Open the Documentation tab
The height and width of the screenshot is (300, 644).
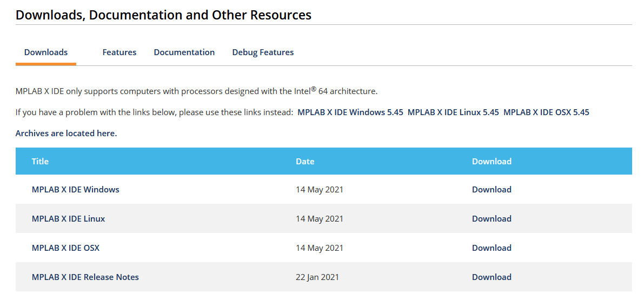pyautogui.click(x=184, y=52)
